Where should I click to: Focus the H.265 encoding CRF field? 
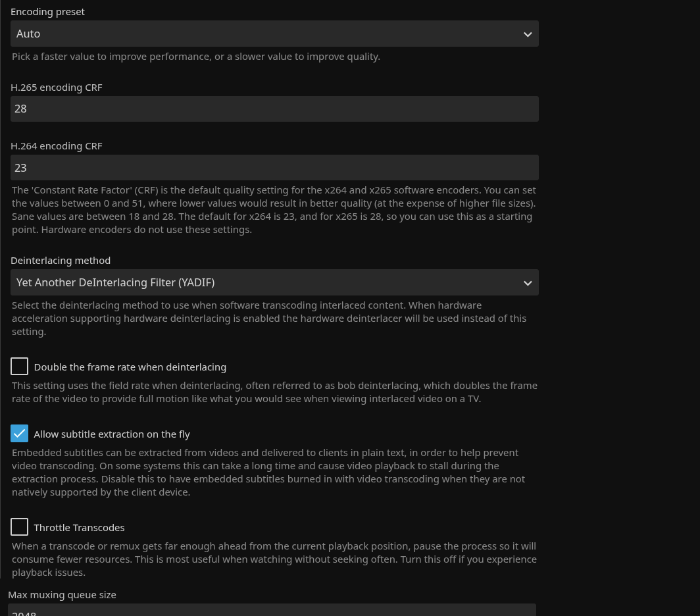[x=274, y=109]
